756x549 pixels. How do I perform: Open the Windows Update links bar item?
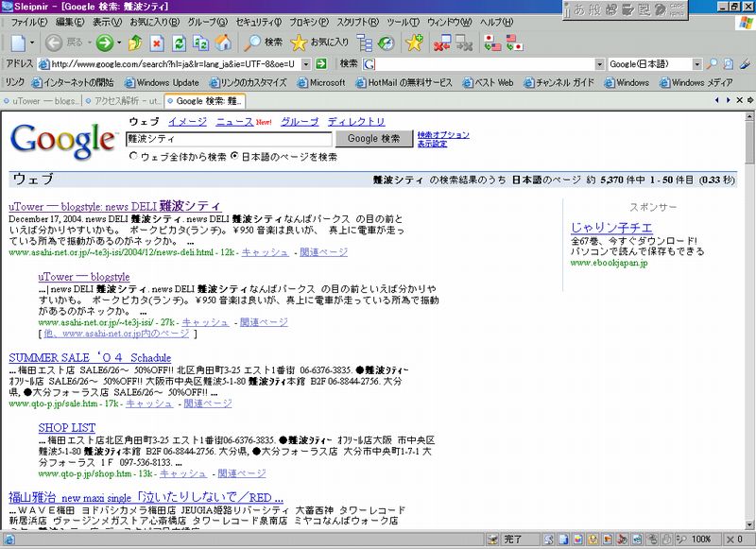click(162, 83)
